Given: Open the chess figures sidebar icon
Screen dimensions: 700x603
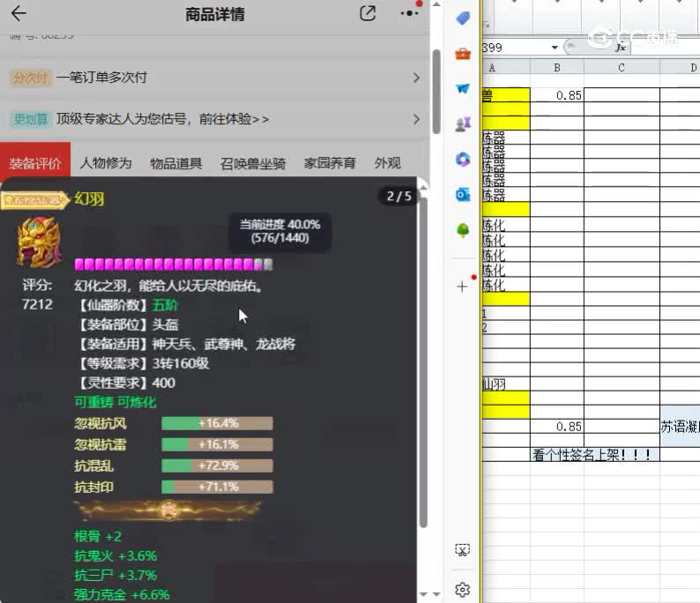Looking at the screenshot, I should [463, 124].
